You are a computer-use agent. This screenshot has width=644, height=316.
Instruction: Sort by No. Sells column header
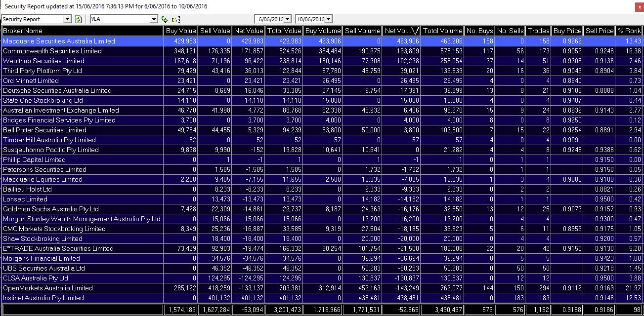[x=510, y=31]
